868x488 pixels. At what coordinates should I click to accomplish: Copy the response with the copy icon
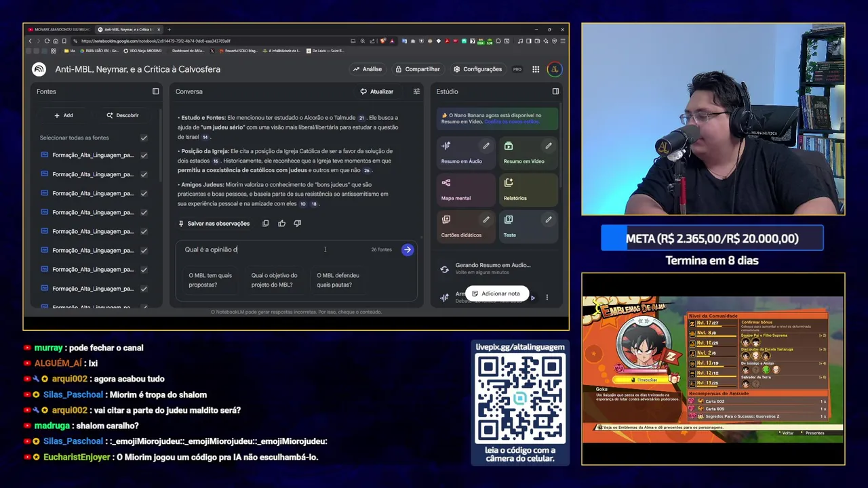266,223
